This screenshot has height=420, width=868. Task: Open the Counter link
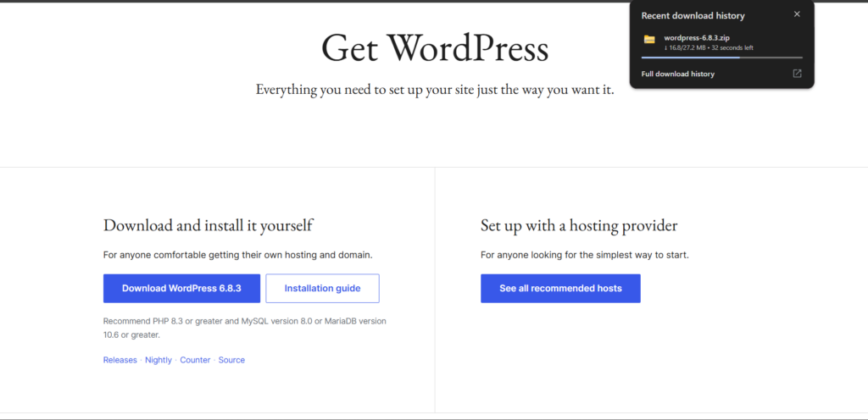click(195, 360)
